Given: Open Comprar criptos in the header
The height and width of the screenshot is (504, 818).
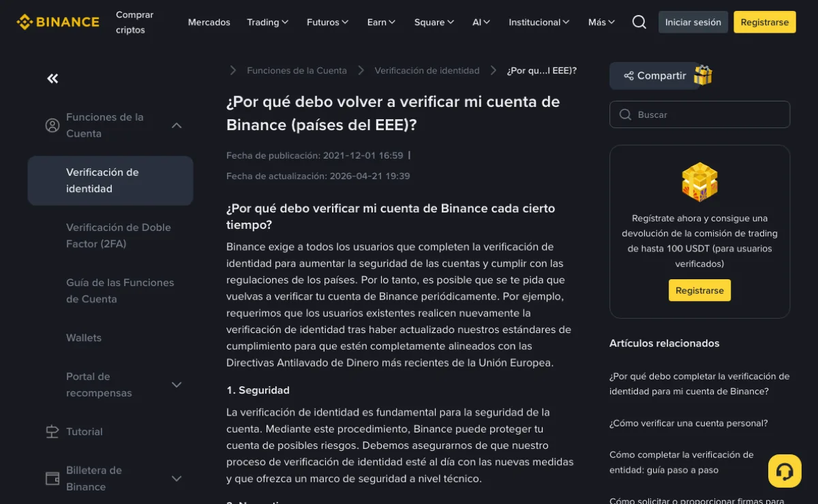Looking at the screenshot, I should pyautogui.click(x=134, y=22).
